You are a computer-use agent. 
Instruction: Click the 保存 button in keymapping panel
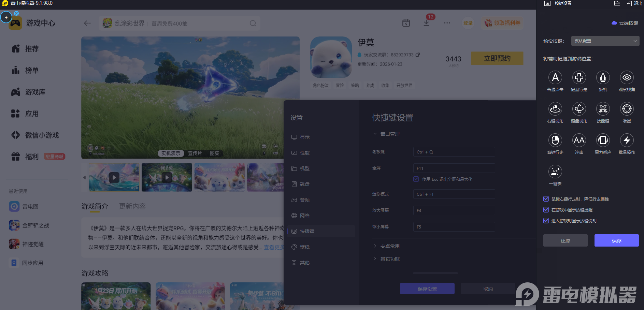click(x=617, y=240)
